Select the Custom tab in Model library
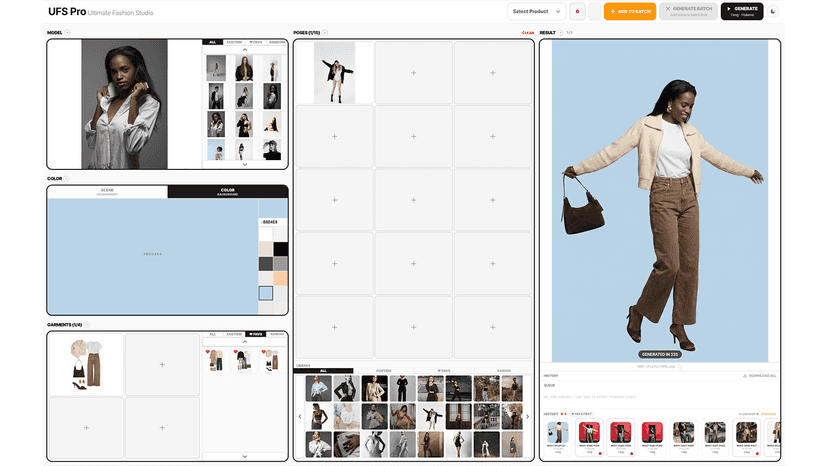This screenshot has width=828, height=466. [x=234, y=42]
